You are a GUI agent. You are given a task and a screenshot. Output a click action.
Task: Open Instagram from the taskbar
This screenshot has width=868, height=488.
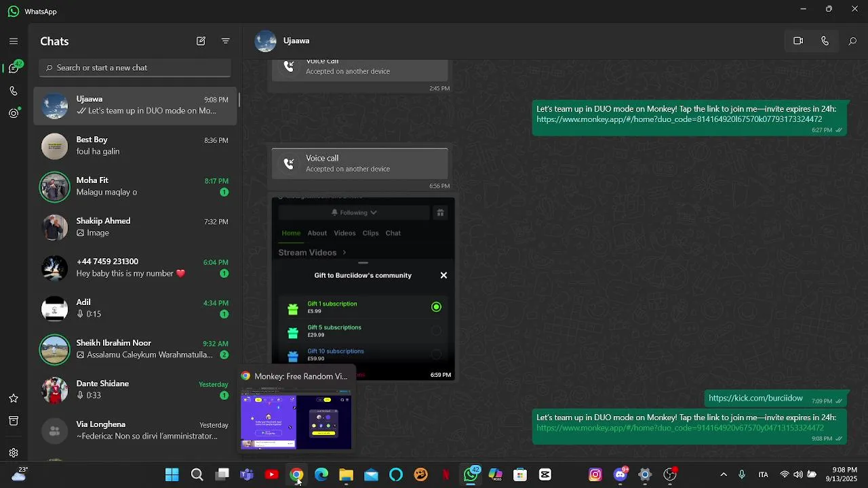tap(595, 474)
